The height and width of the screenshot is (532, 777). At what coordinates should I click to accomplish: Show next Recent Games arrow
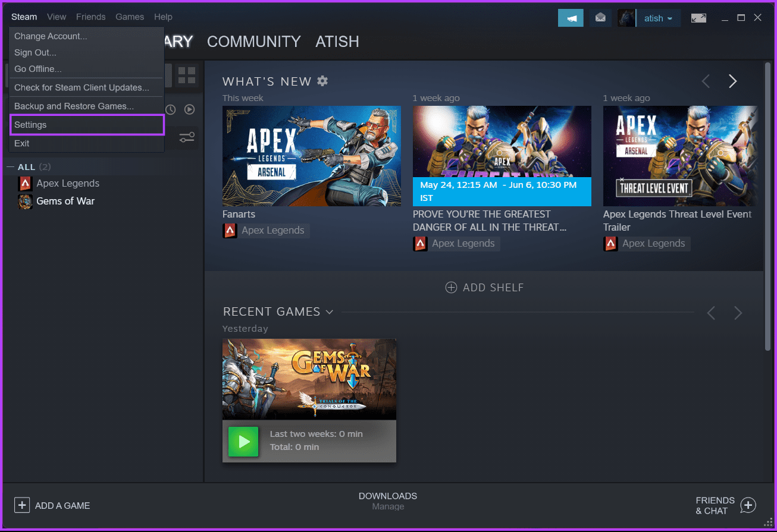pos(738,313)
